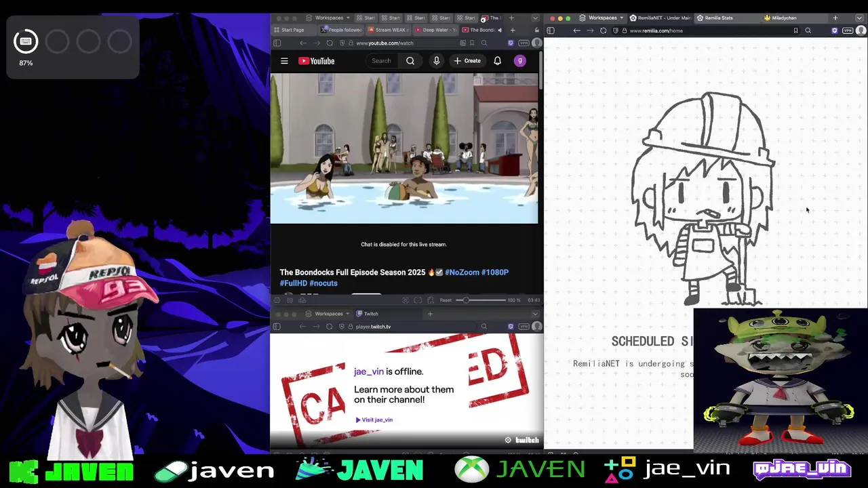This screenshot has height=488, width=868.
Task: Open the YouTube hamburger guide menu
Action: (284, 61)
